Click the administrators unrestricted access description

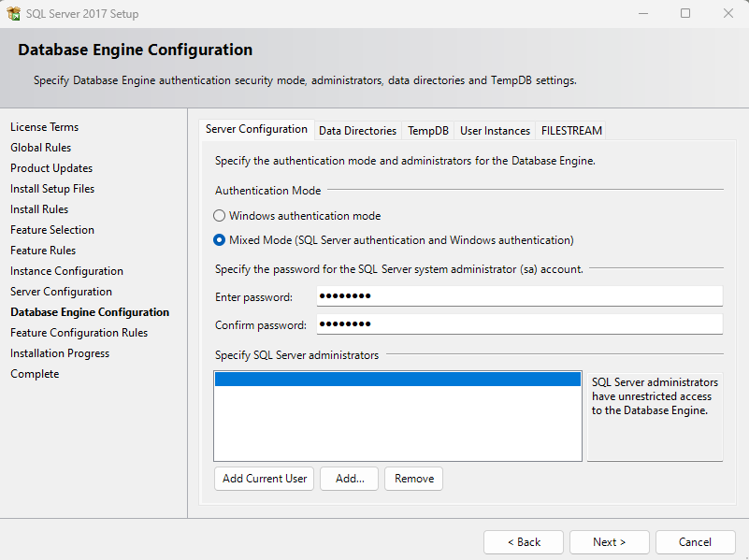click(655, 396)
